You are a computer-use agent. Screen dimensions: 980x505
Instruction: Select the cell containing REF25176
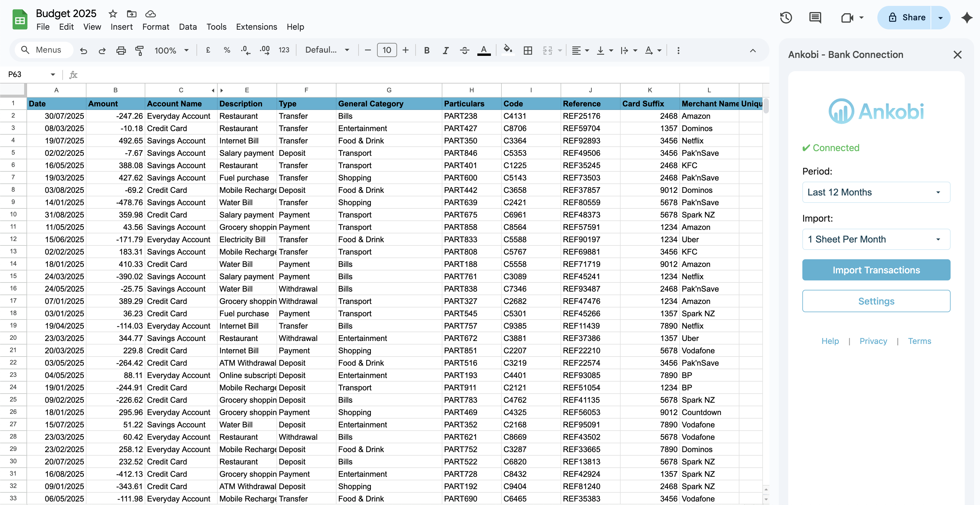coord(590,116)
